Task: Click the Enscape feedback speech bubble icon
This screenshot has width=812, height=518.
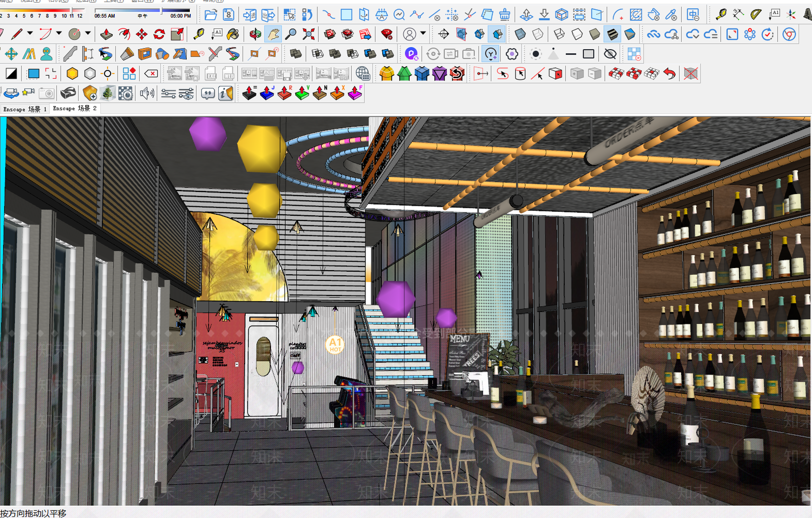Action: [208, 93]
